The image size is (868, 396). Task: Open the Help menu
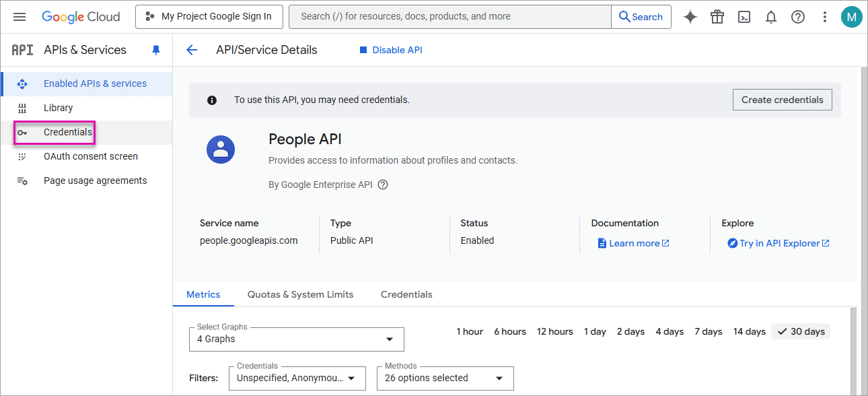tap(797, 16)
